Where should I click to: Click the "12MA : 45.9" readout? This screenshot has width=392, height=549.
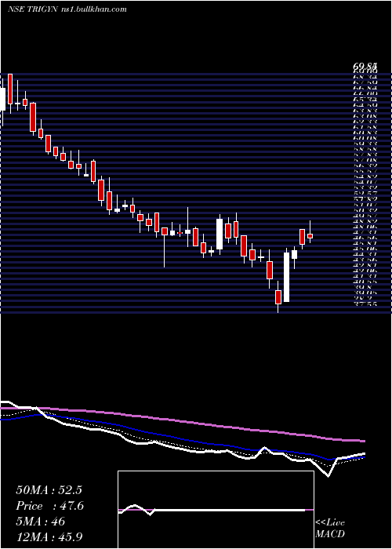[x=49, y=536]
